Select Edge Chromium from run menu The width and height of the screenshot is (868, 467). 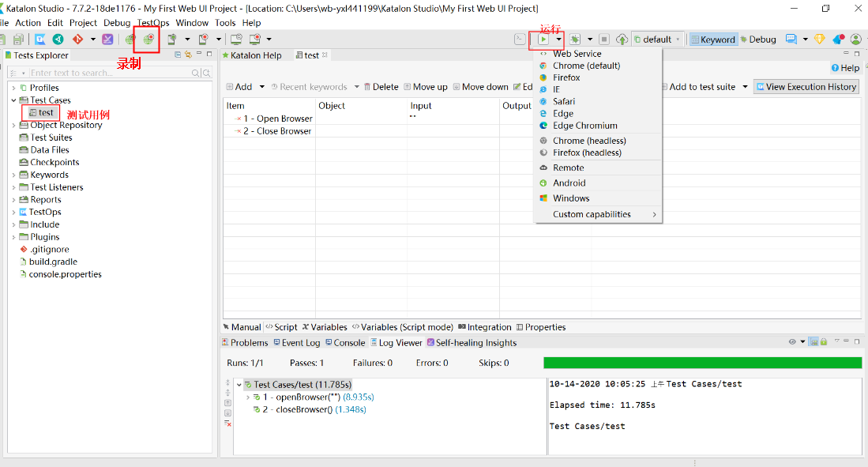pyautogui.click(x=598, y=125)
